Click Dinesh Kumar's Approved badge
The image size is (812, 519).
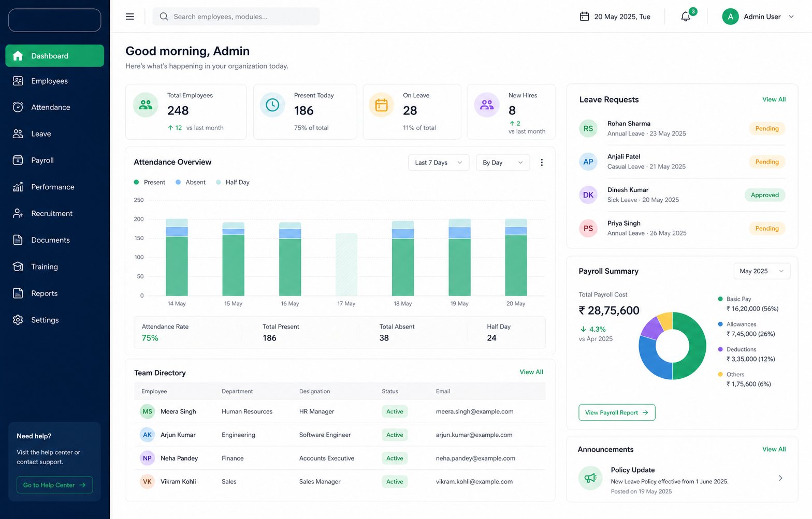765,195
